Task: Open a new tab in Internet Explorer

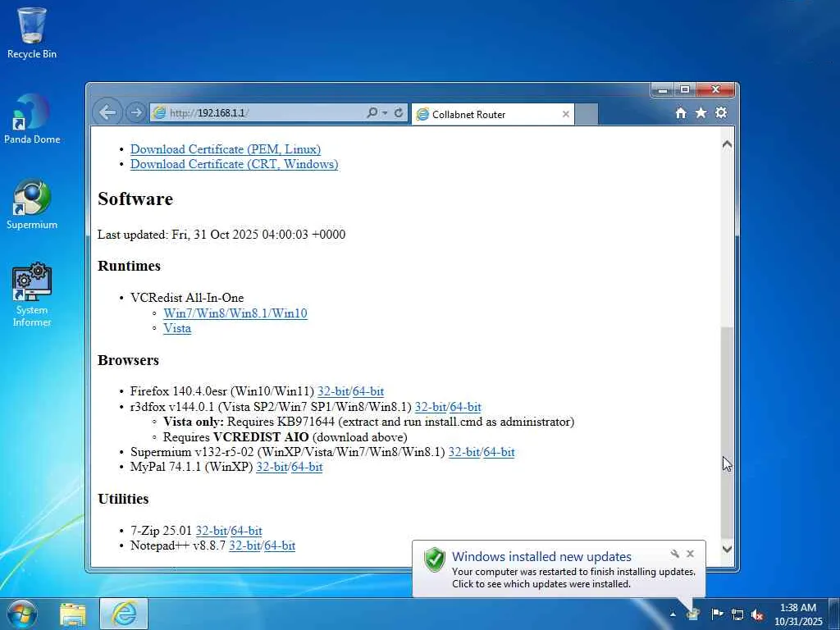Action: (586, 114)
